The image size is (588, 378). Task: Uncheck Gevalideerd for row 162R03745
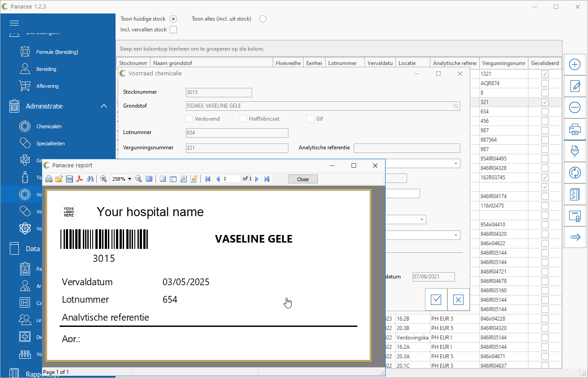tap(545, 178)
